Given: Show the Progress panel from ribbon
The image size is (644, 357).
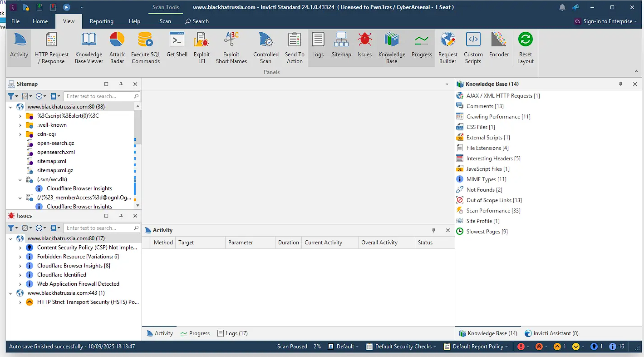Looking at the screenshot, I should (422, 48).
